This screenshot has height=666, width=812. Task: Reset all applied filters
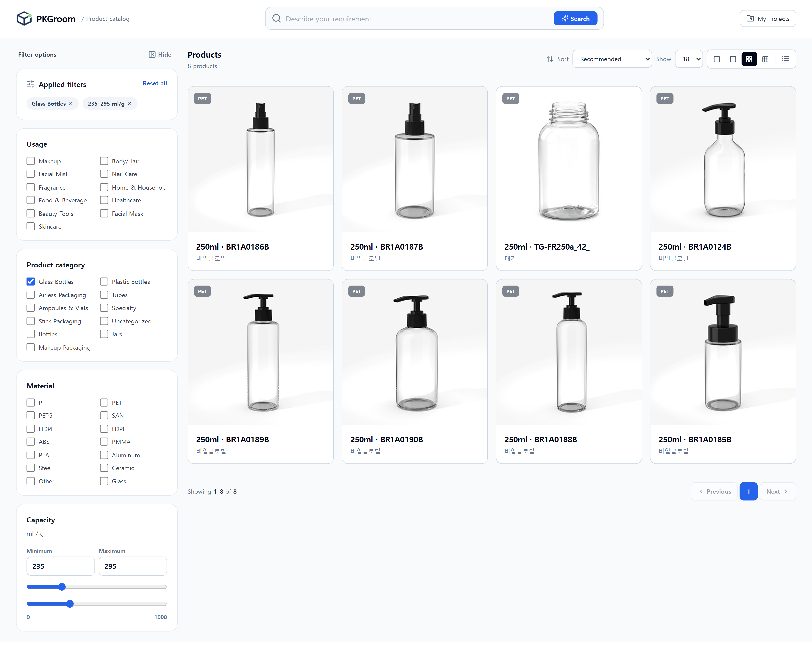(x=155, y=83)
